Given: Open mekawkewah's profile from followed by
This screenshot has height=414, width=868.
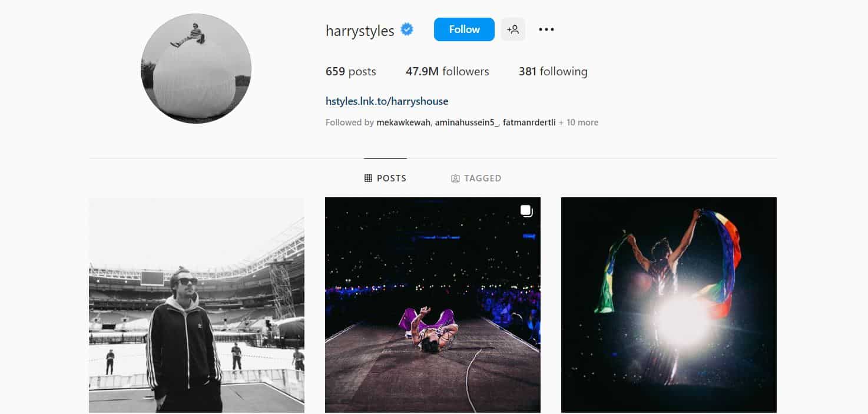Looking at the screenshot, I should [x=403, y=122].
